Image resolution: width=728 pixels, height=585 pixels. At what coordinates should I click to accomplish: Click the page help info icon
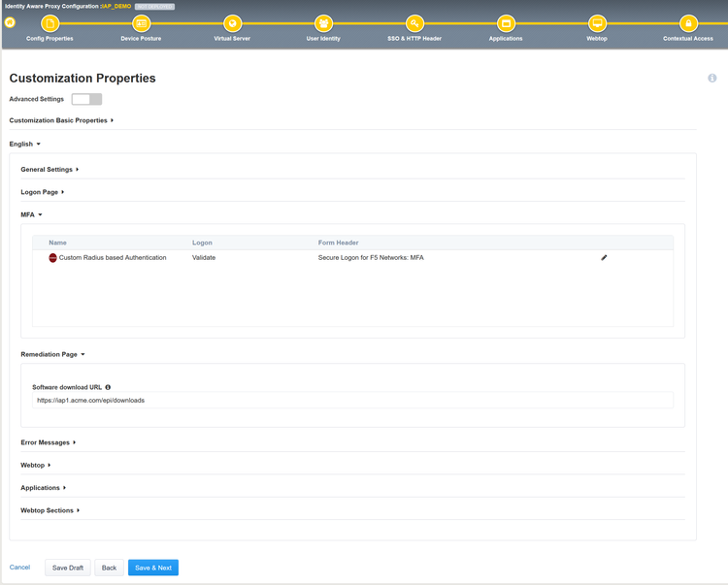[711, 78]
